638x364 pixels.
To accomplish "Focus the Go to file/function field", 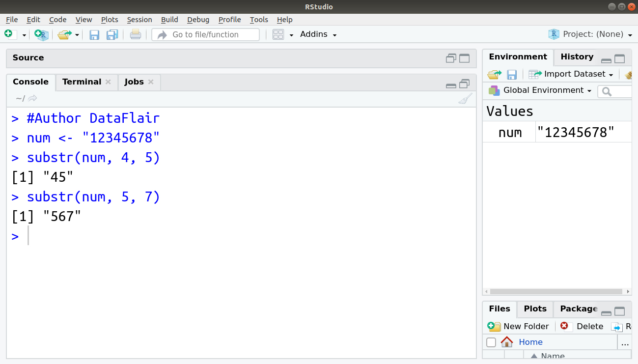I will click(206, 34).
